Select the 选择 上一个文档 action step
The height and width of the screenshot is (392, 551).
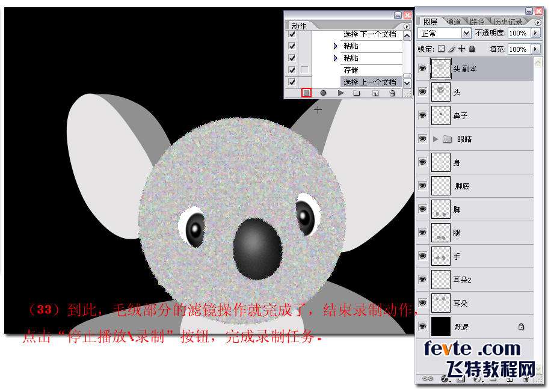pyautogui.click(x=371, y=82)
